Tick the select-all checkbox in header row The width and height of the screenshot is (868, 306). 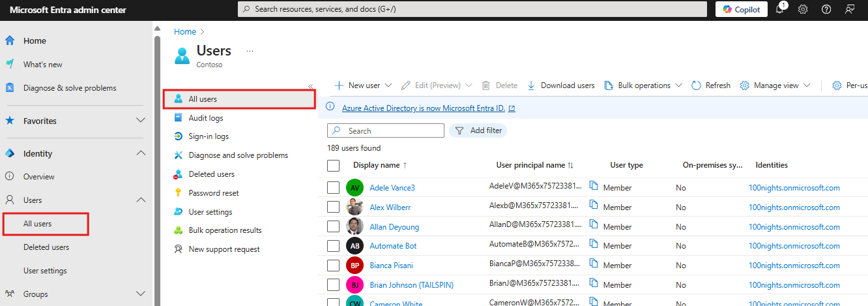[x=333, y=165]
